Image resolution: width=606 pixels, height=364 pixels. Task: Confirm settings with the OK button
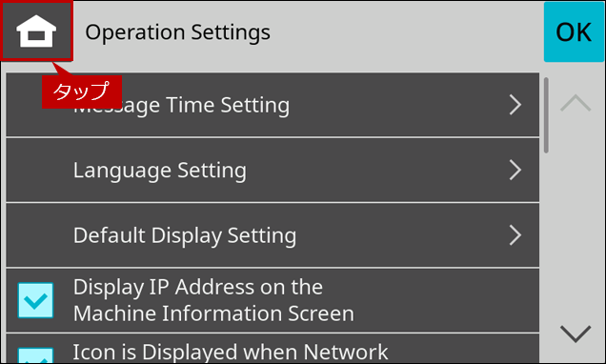[x=574, y=32]
